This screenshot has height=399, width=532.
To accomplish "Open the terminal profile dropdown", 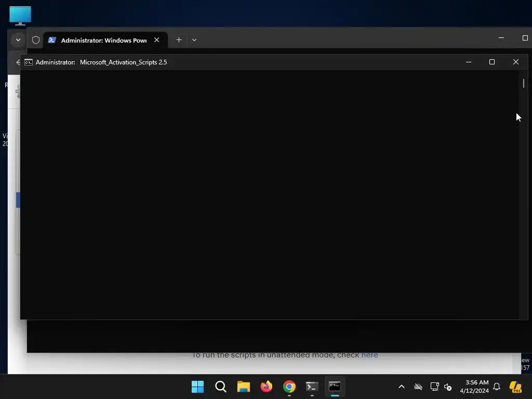I will 194,39.
